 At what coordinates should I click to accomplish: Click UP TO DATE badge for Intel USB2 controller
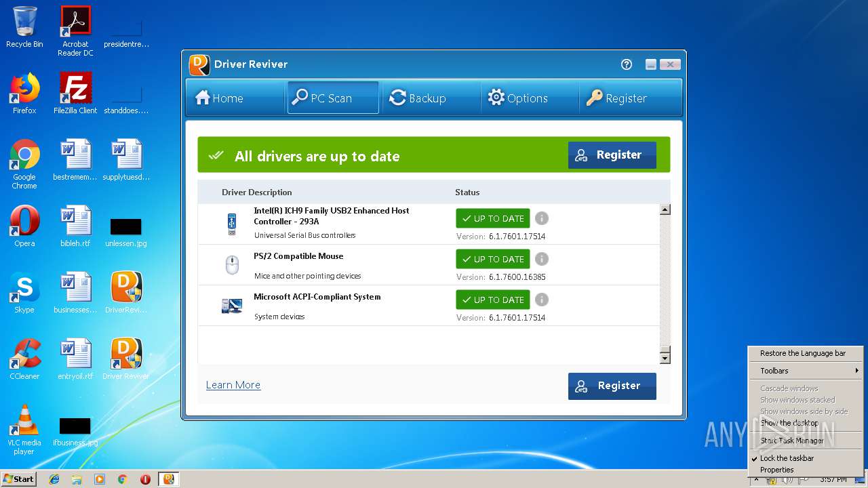[x=493, y=218]
